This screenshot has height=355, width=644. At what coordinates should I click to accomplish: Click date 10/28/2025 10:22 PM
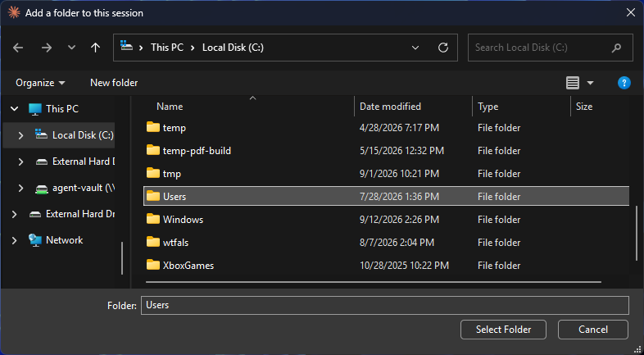click(x=404, y=266)
